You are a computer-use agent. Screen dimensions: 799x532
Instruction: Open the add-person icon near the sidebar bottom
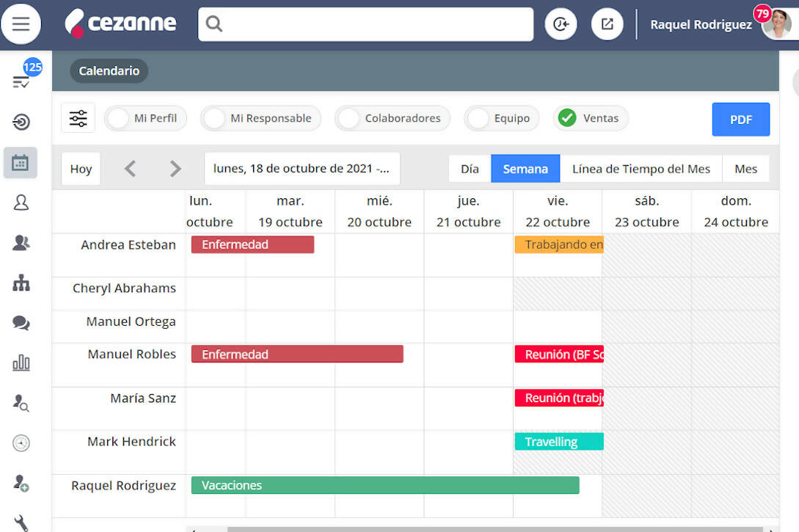20,483
